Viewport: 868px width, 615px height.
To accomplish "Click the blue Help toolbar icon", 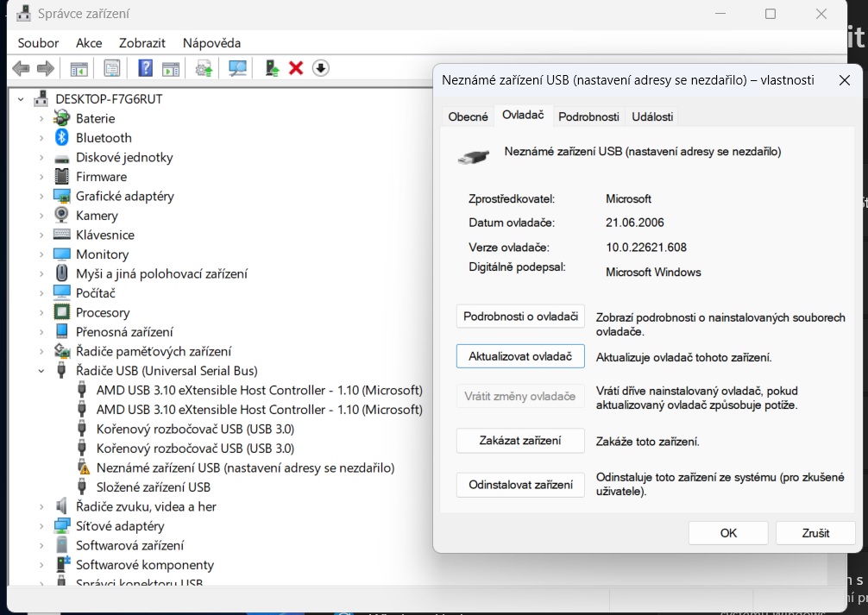I will (146, 68).
